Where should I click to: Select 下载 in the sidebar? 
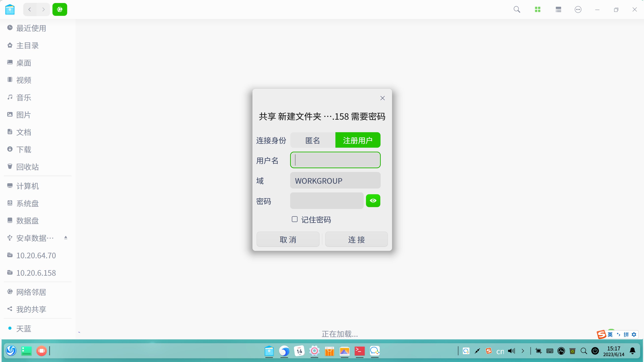38,149
